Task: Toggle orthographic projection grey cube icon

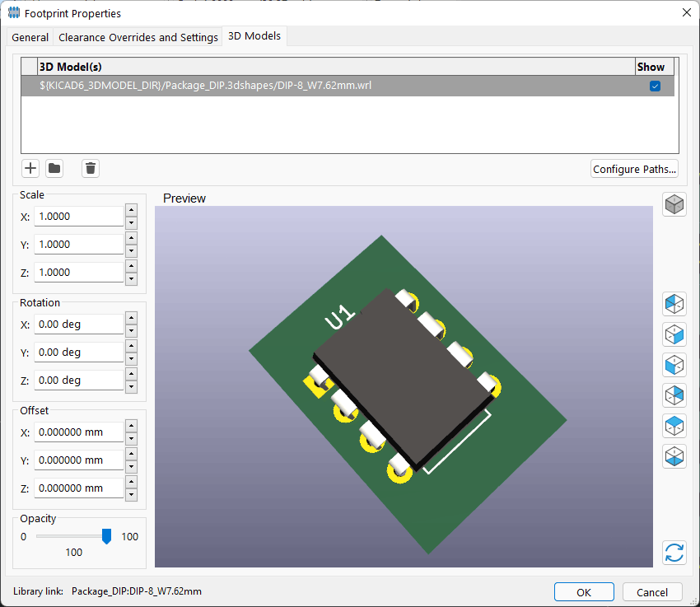Action: coord(674,205)
